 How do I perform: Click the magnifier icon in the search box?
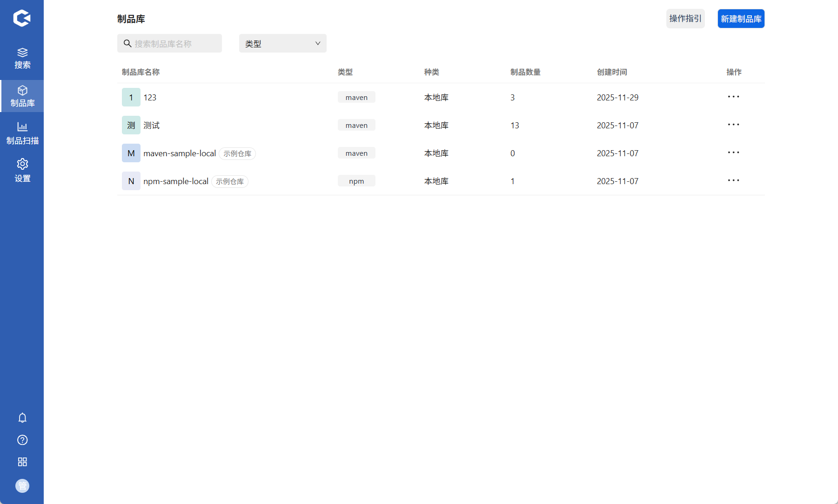127,43
